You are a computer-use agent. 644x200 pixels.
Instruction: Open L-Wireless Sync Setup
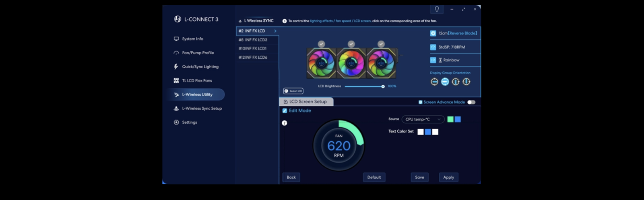coord(198,108)
